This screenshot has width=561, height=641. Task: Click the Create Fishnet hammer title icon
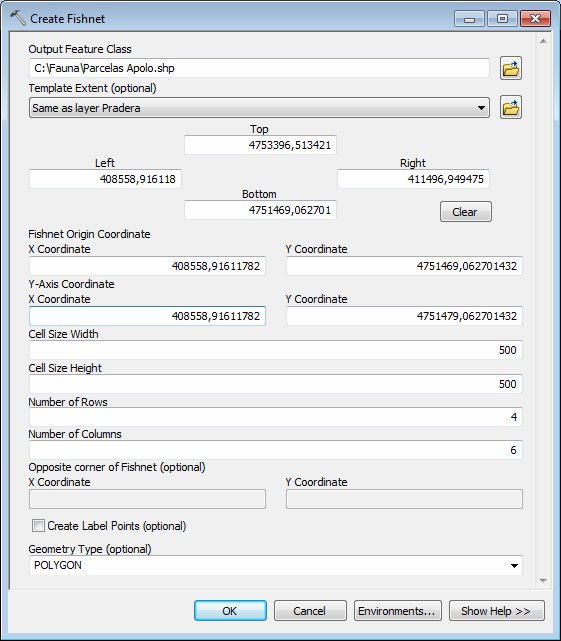click(18, 18)
